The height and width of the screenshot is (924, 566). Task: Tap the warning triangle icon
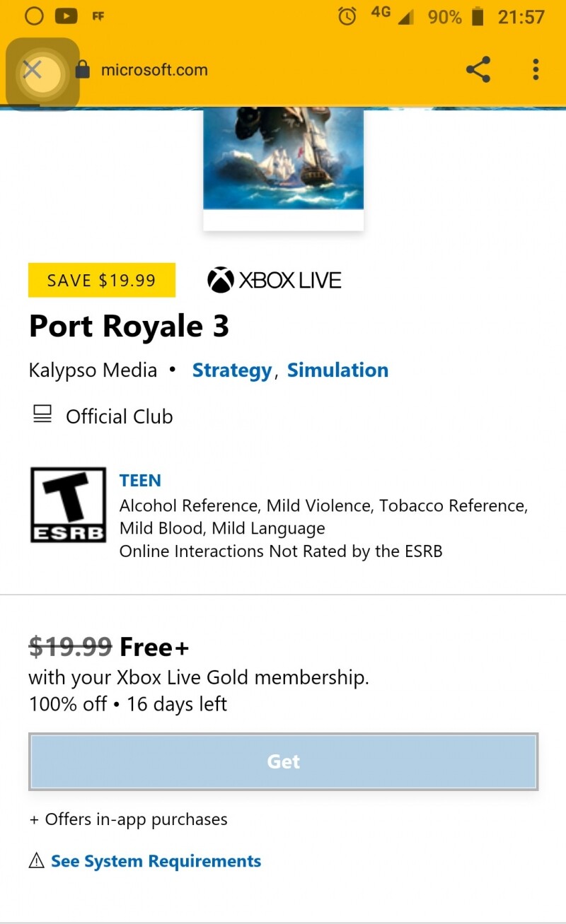(x=36, y=861)
